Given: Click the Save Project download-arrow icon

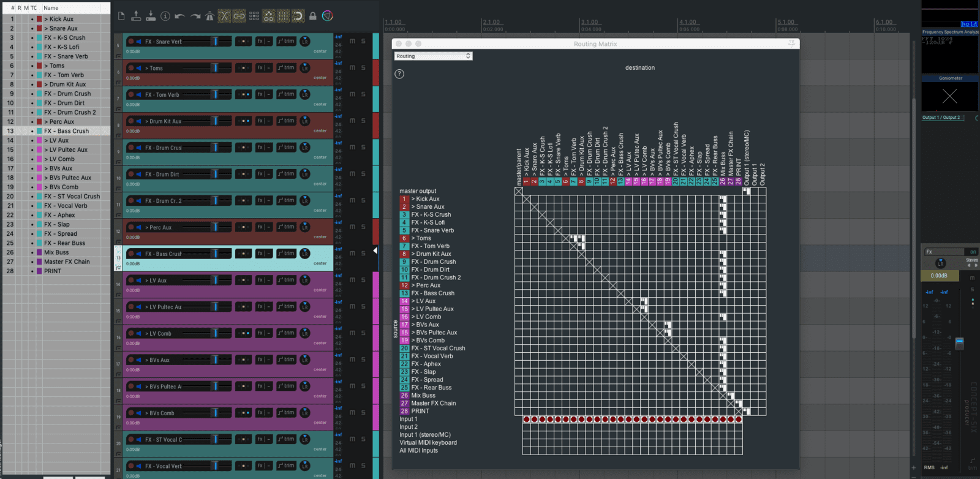Looking at the screenshot, I should tap(151, 16).
